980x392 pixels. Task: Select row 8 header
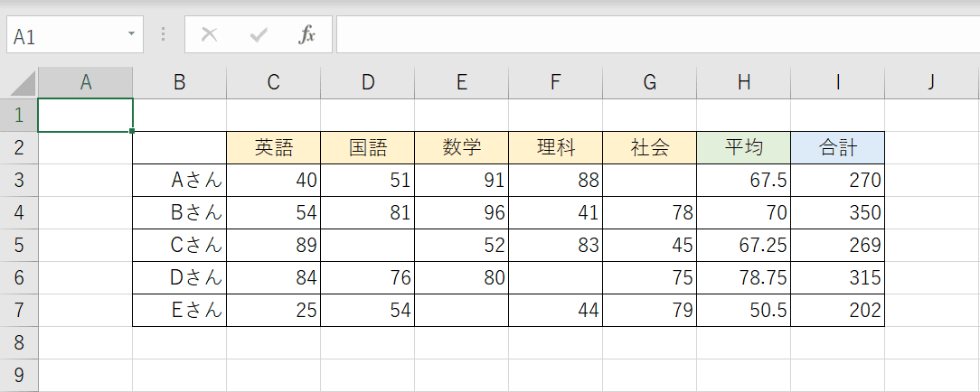pos(19,342)
